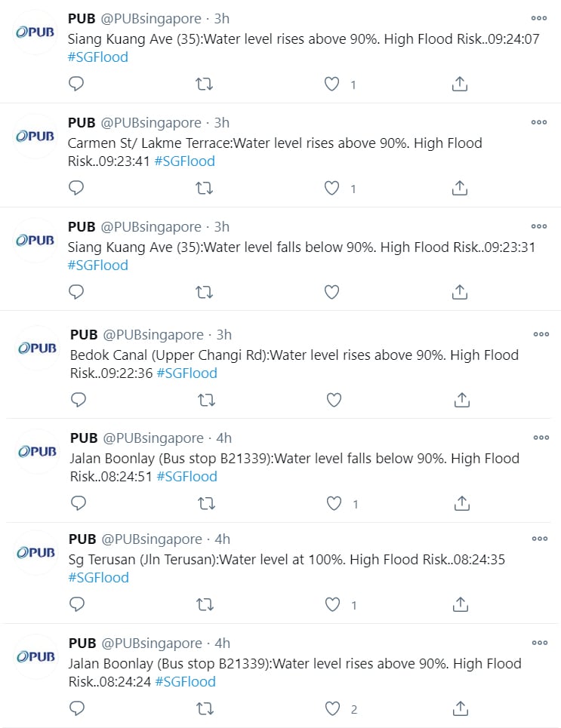Share the Siang Kuang Ave 09:23:31 tweet
This screenshot has width=561, height=728.
click(x=460, y=291)
